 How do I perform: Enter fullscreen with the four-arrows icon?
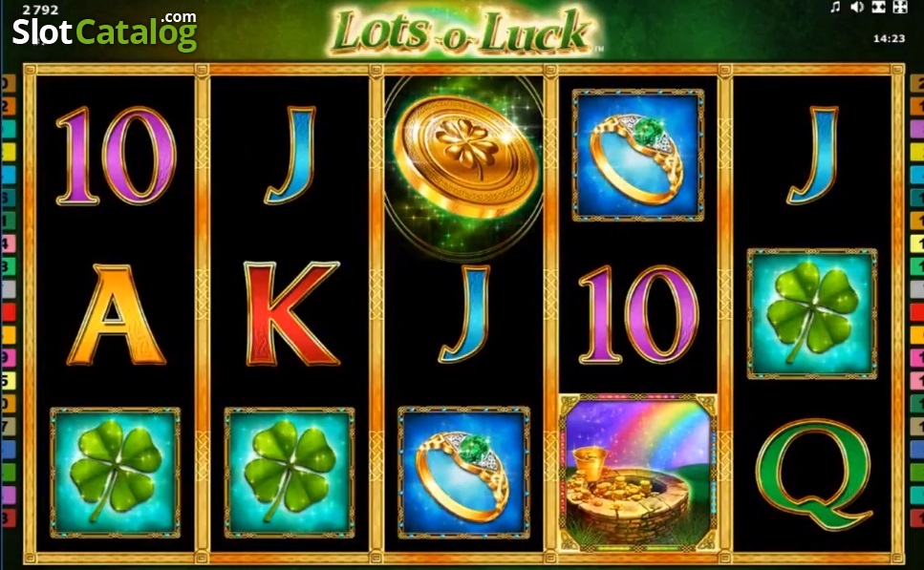click(900, 7)
